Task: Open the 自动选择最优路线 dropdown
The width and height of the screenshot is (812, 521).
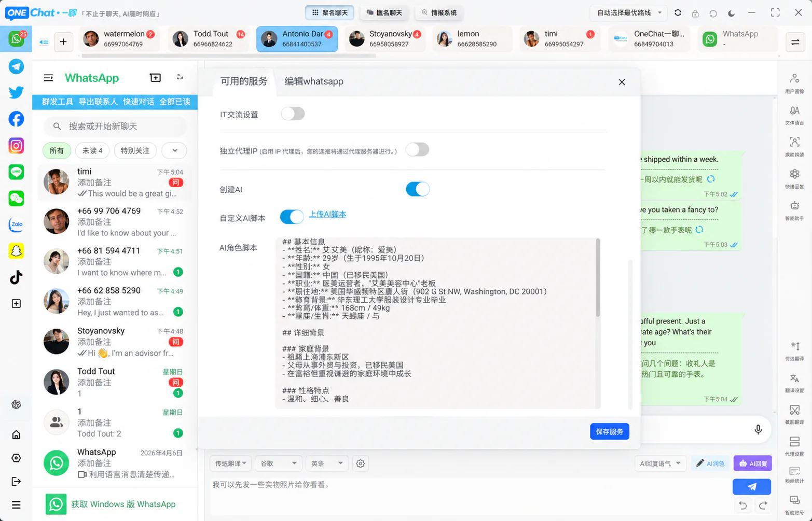Action: pos(629,13)
